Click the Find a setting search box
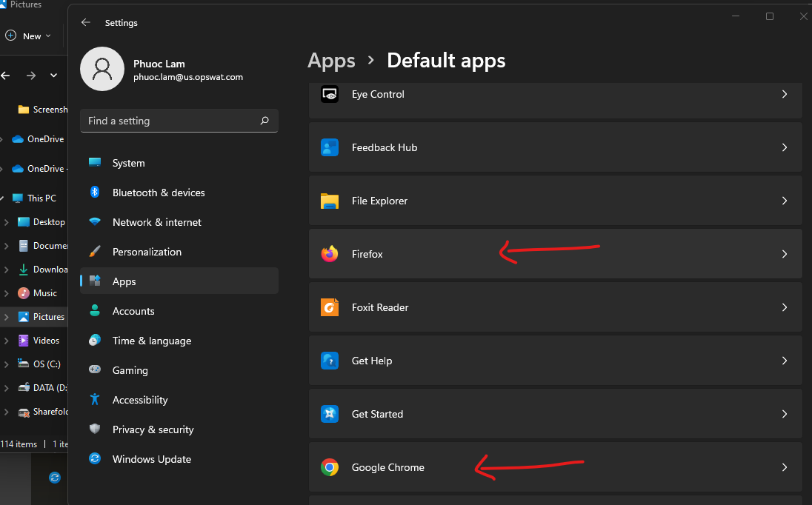812x505 pixels. (179, 121)
